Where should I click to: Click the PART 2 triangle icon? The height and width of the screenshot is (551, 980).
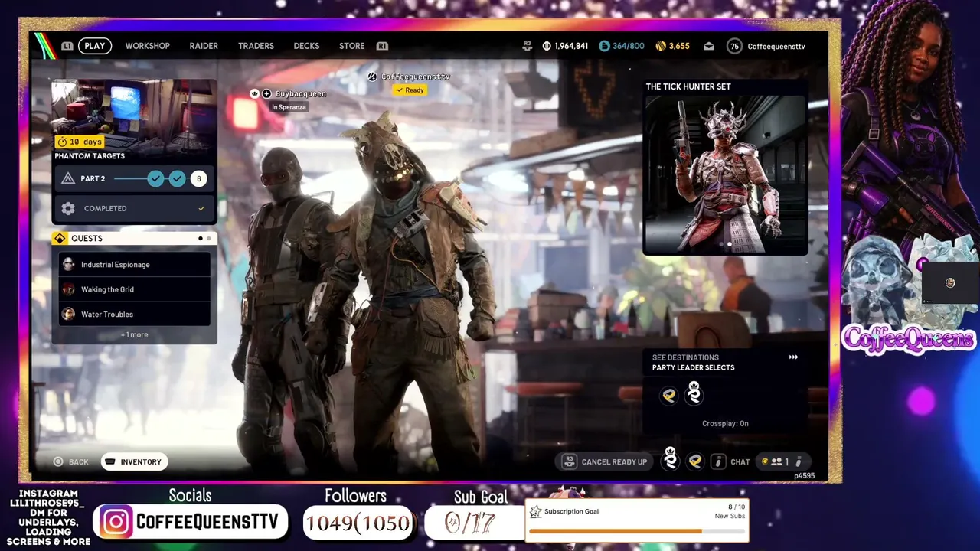coord(68,178)
